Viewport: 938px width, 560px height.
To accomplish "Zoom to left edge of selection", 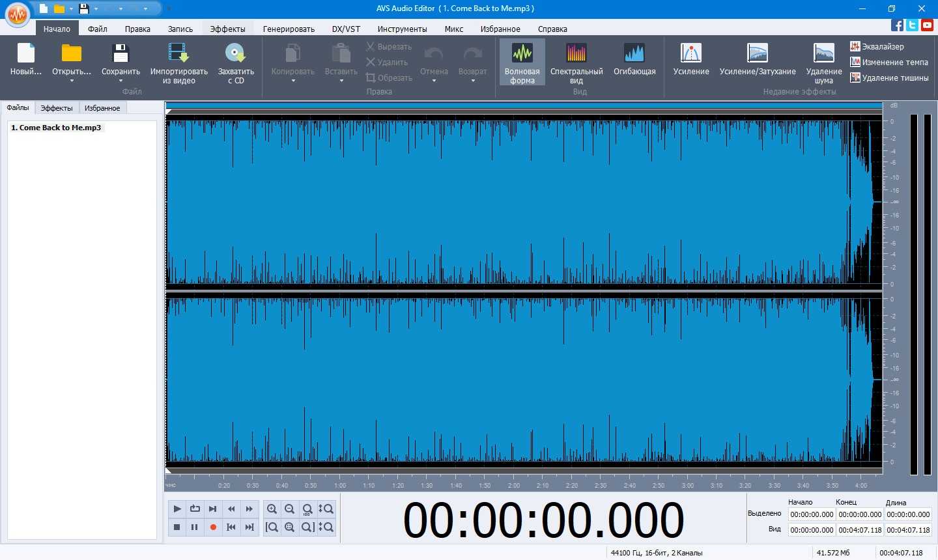I will pyautogui.click(x=272, y=527).
